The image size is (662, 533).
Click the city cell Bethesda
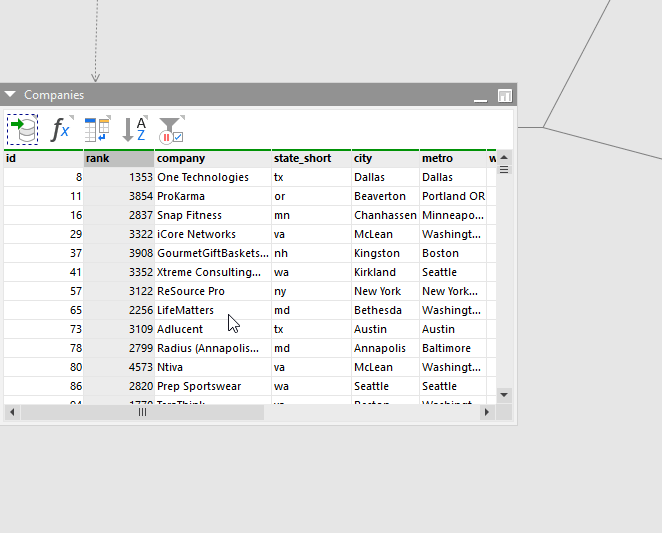[385, 310]
